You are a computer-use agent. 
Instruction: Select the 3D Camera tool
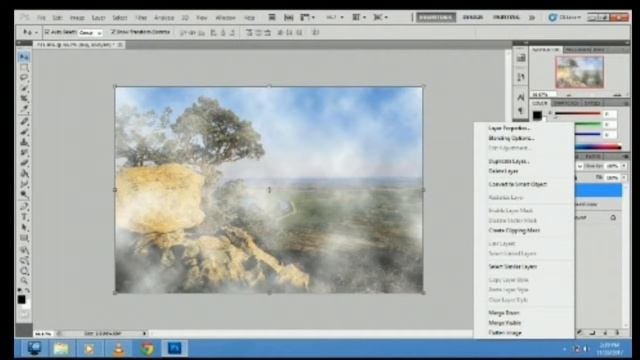click(x=24, y=260)
